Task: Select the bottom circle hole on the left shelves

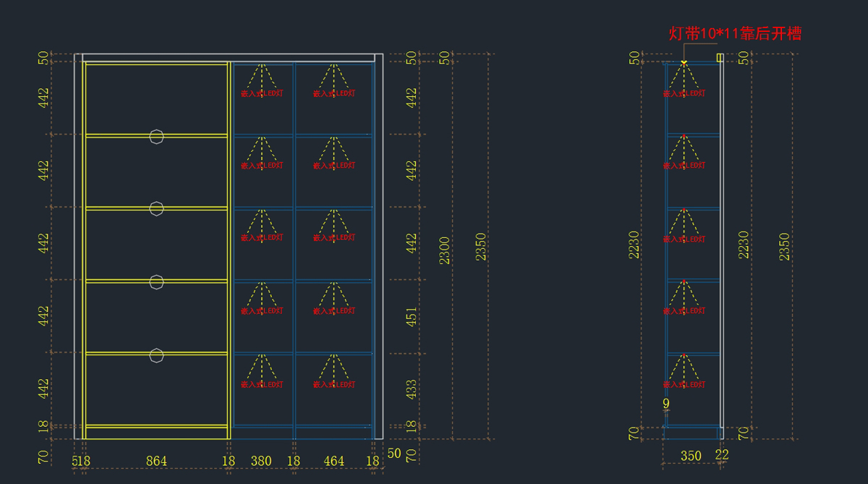Action: 157,354
